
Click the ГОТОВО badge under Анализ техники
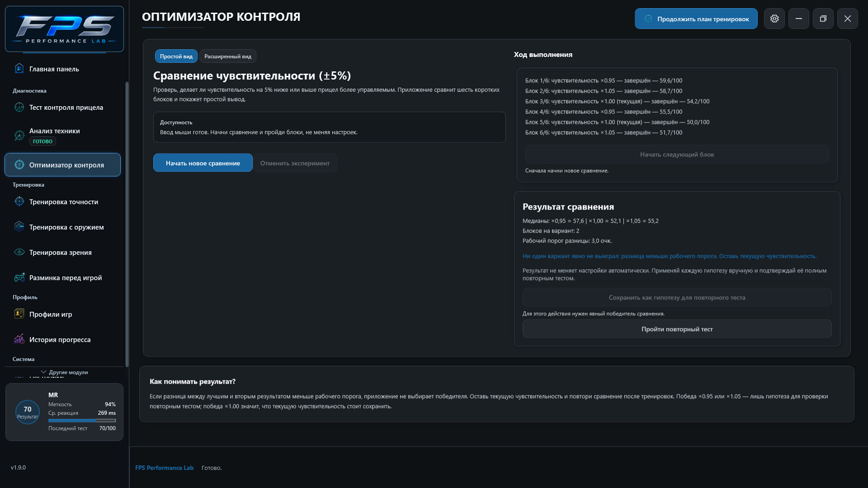(42, 141)
